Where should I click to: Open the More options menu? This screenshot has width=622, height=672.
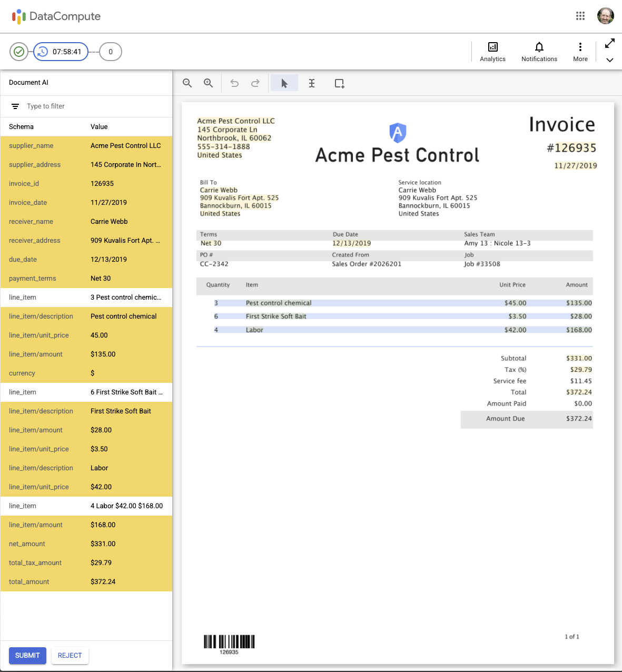point(580,52)
